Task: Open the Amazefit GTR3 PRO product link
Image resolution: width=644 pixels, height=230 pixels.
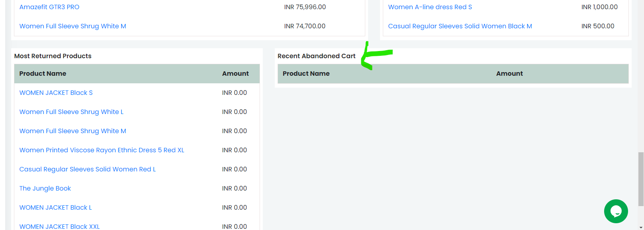Action: (49, 7)
